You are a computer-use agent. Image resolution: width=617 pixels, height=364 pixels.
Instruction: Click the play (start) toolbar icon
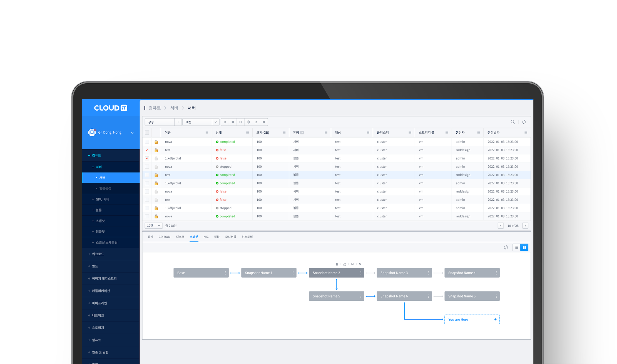click(225, 122)
